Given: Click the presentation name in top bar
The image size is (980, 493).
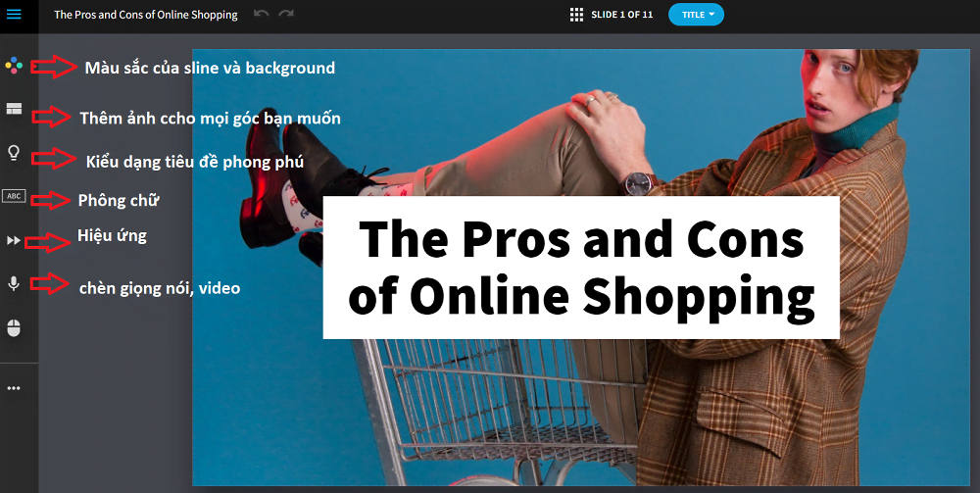Looking at the screenshot, I should (146, 15).
